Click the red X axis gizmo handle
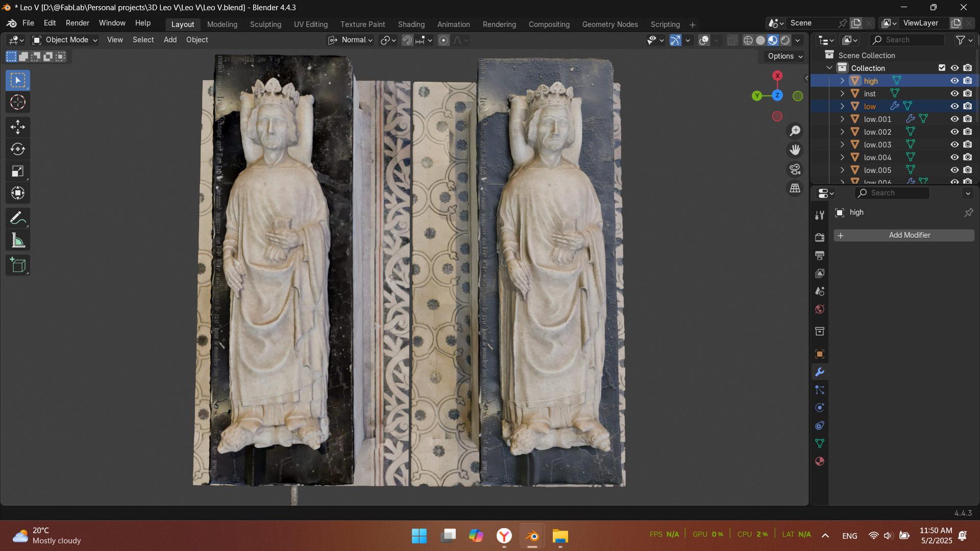The width and height of the screenshot is (980, 551). pos(777,76)
